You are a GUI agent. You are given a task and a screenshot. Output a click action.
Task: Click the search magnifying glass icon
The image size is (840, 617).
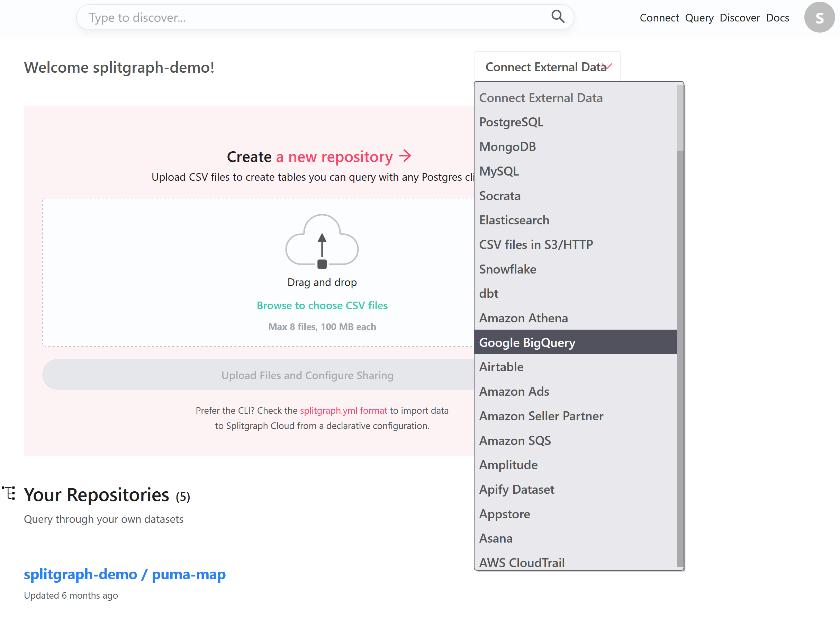(x=559, y=17)
